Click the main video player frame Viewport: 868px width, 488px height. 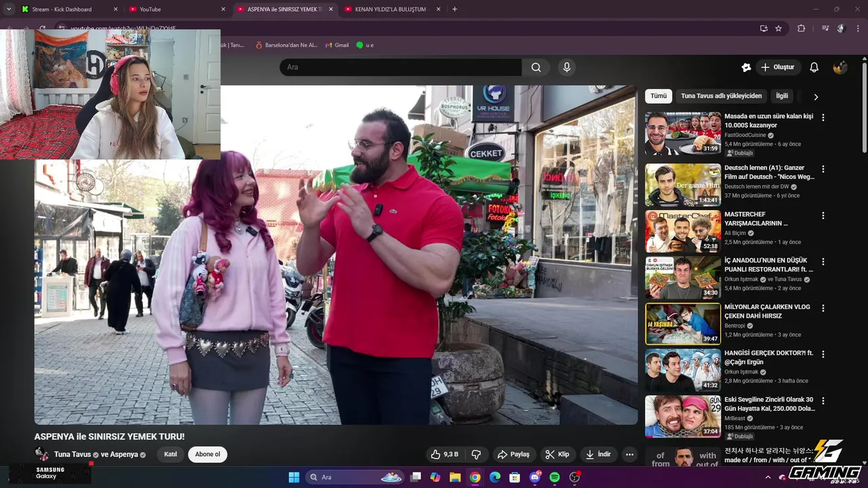(336, 255)
